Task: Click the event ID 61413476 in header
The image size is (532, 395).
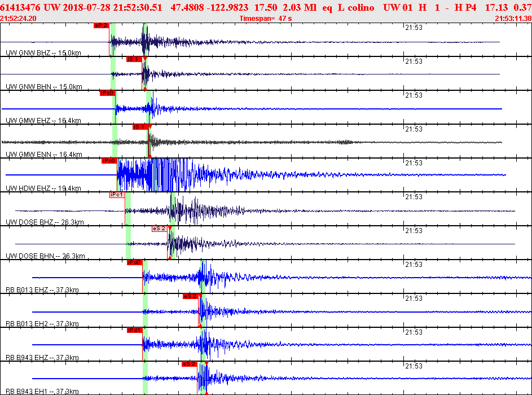Action: click(20, 7)
